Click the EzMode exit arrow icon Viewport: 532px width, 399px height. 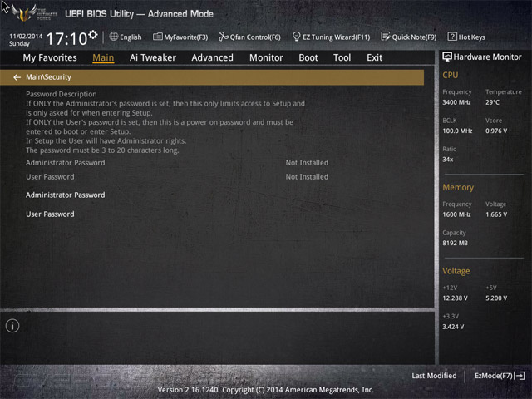[x=520, y=376]
